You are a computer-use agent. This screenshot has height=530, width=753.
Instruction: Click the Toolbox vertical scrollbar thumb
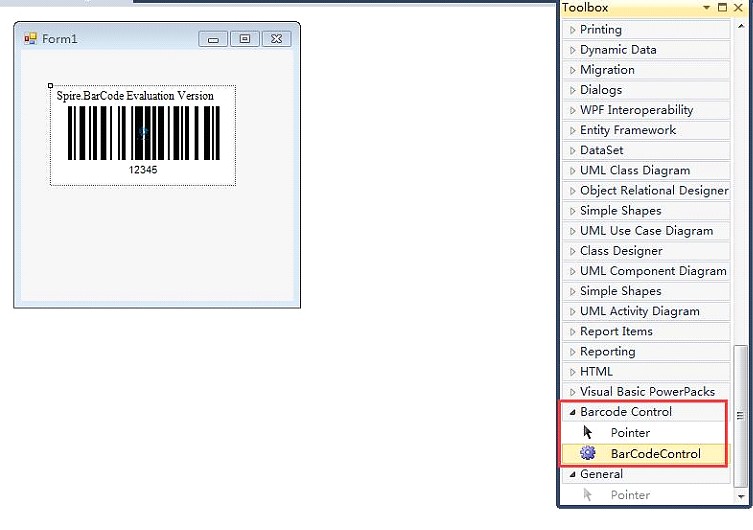coord(741,415)
